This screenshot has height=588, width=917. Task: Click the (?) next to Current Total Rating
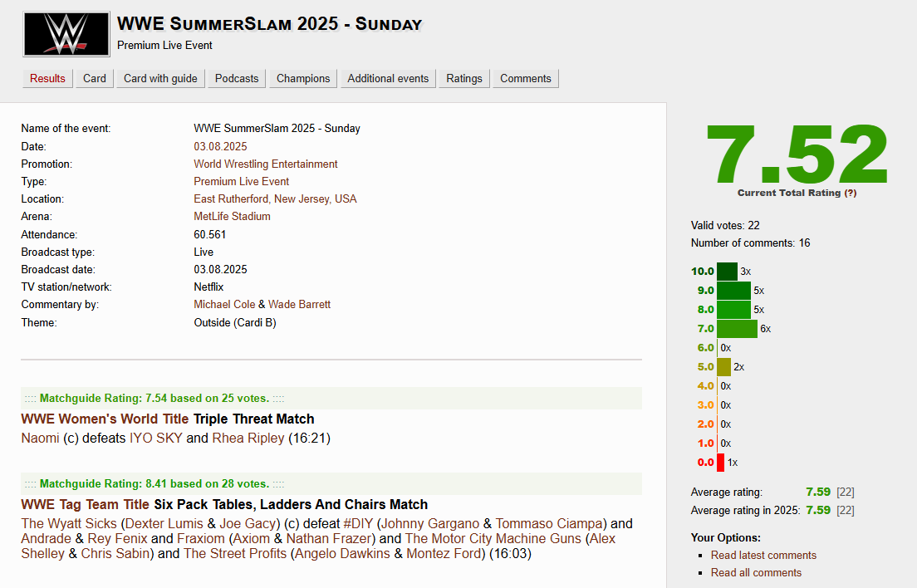pos(850,193)
